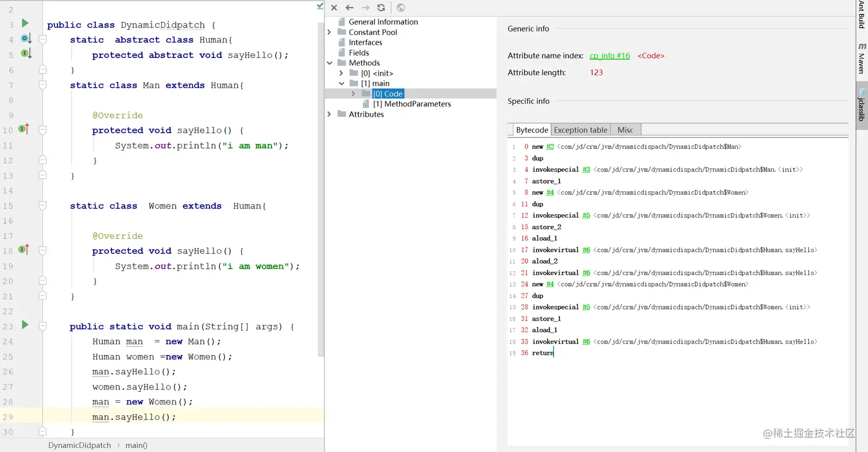Run main using line 23 gutter arrow
868x452 pixels.
(25, 325)
